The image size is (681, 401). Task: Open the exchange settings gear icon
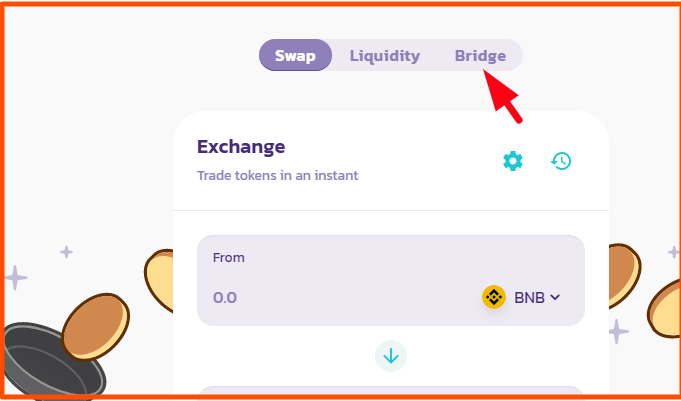513,161
